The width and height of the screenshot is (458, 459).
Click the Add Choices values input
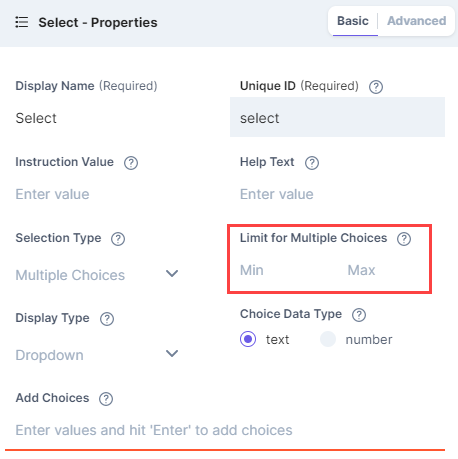(225, 431)
